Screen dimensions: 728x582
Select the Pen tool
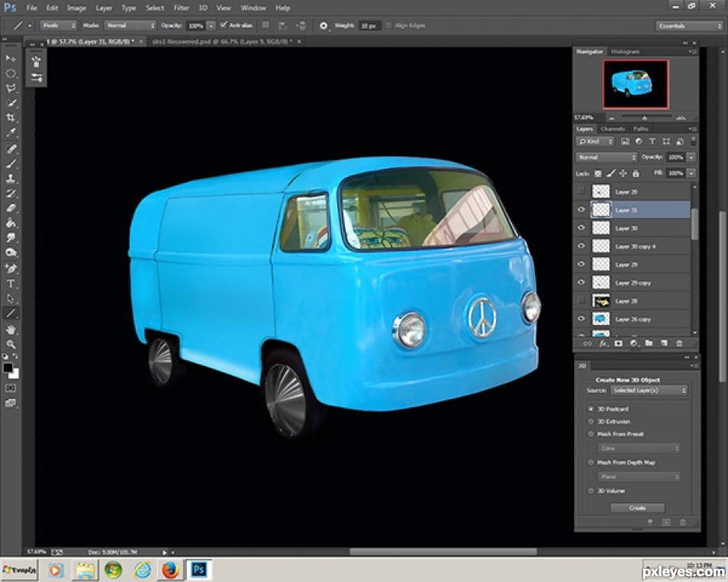[x=11, y=268]
